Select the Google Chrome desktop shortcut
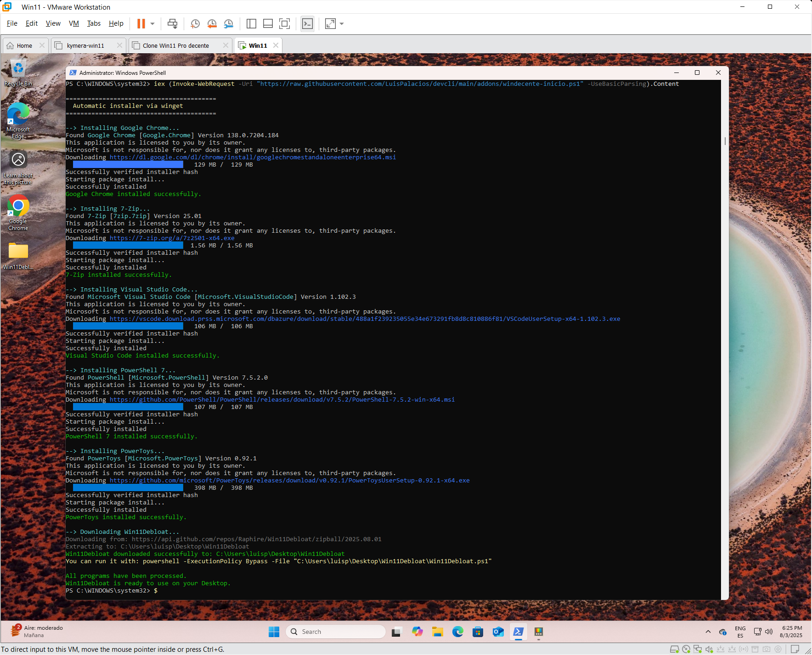Viewport: 812px width, 655px height. tap(18, 213)
